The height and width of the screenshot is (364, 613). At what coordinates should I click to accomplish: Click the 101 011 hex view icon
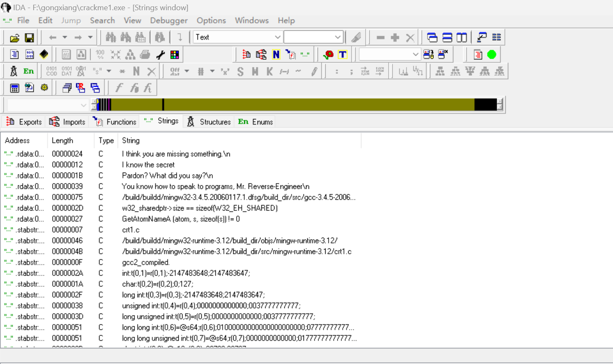tap(29, 54)
